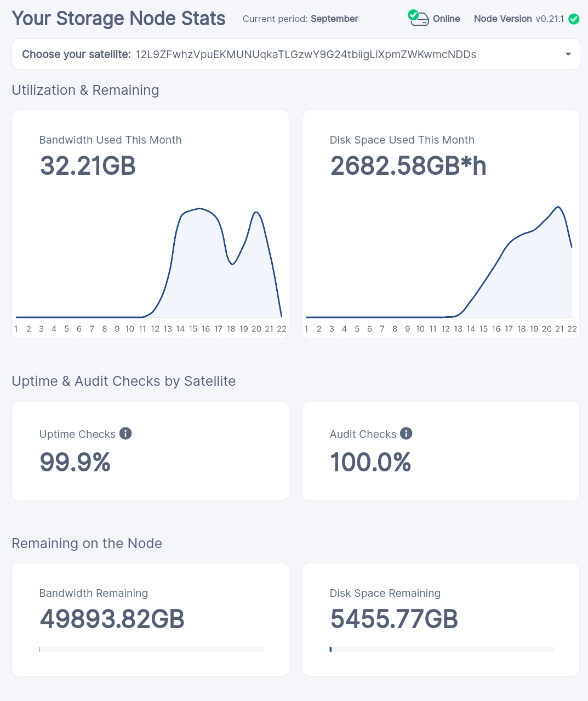Click the Node Version v0.21.1 label
This screenshot has width=588, height=701.
[518, 19]
